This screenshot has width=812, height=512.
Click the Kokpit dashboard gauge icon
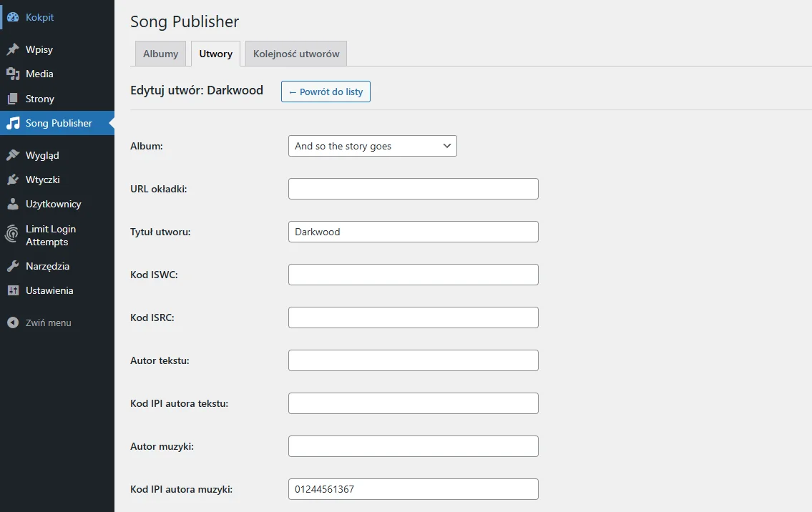pyautogui.click(x=13, y=17)
